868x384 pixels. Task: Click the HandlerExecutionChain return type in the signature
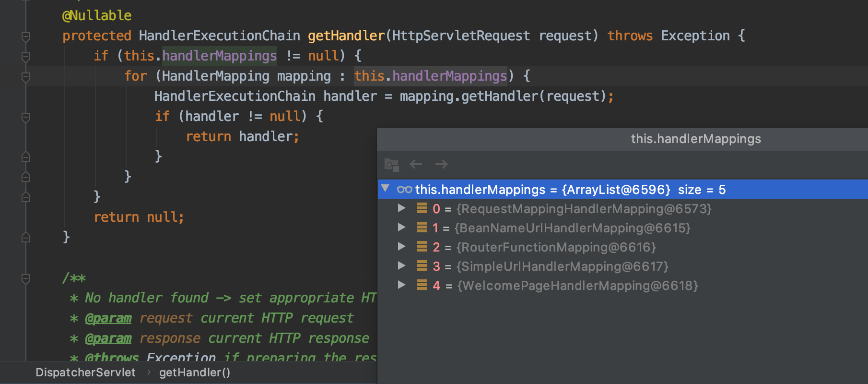coord(220,36)
